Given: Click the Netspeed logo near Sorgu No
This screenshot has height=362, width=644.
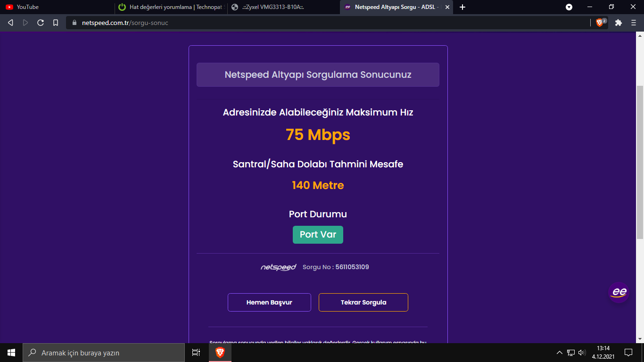Looking at the screenshot, I should (278, 267).
